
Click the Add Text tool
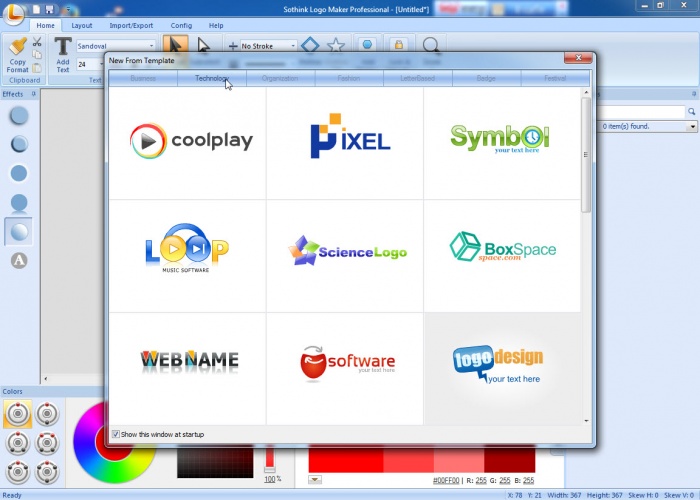63,55
